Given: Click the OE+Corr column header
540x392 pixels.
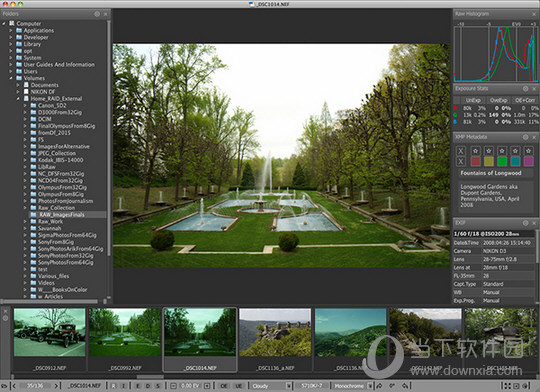Looking at the screenshot, I should coord(525,100).
